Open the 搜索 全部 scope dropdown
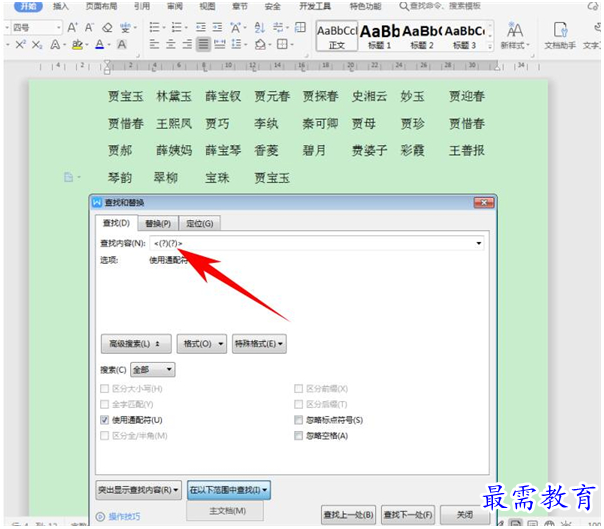The height and width of the screenshot is (529, 604). [153, 369]
